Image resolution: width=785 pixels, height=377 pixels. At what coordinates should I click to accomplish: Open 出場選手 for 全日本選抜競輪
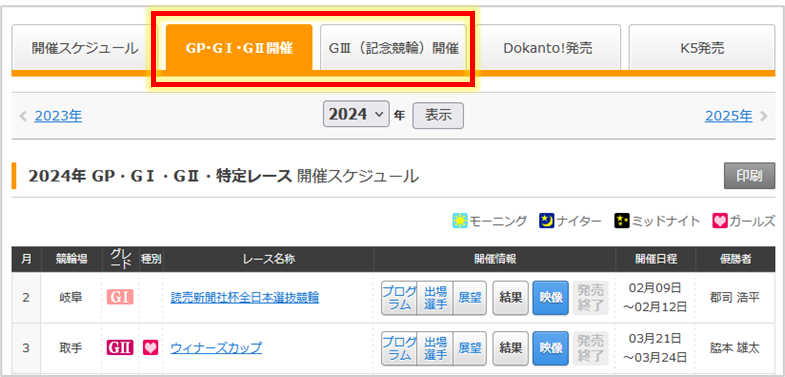click(435, 298)
